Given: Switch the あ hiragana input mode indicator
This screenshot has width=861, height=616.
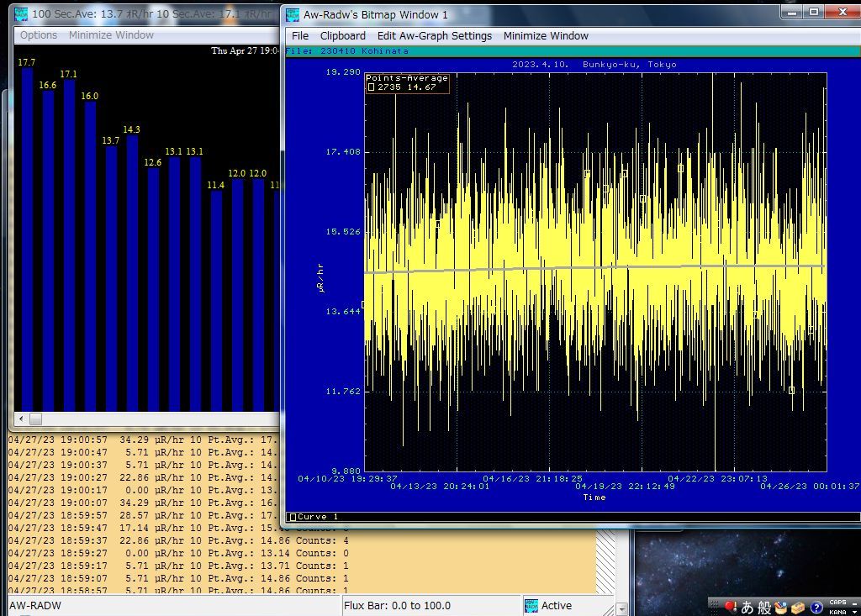Looking at the screenshot, I should (x=747, y=608).
